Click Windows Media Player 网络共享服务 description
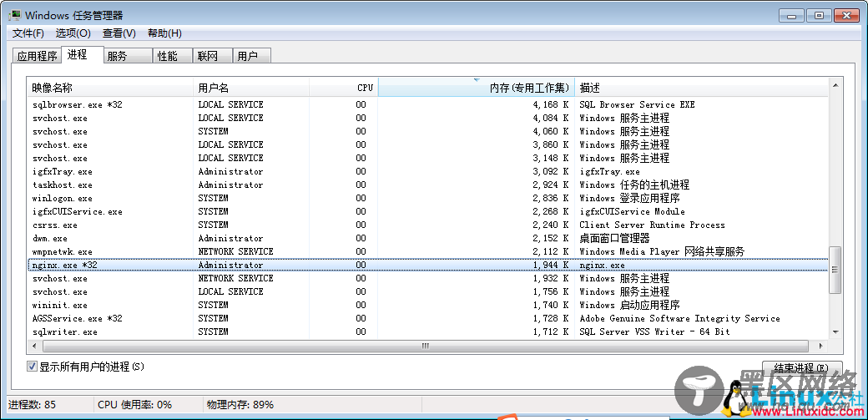 pos(662,251)
